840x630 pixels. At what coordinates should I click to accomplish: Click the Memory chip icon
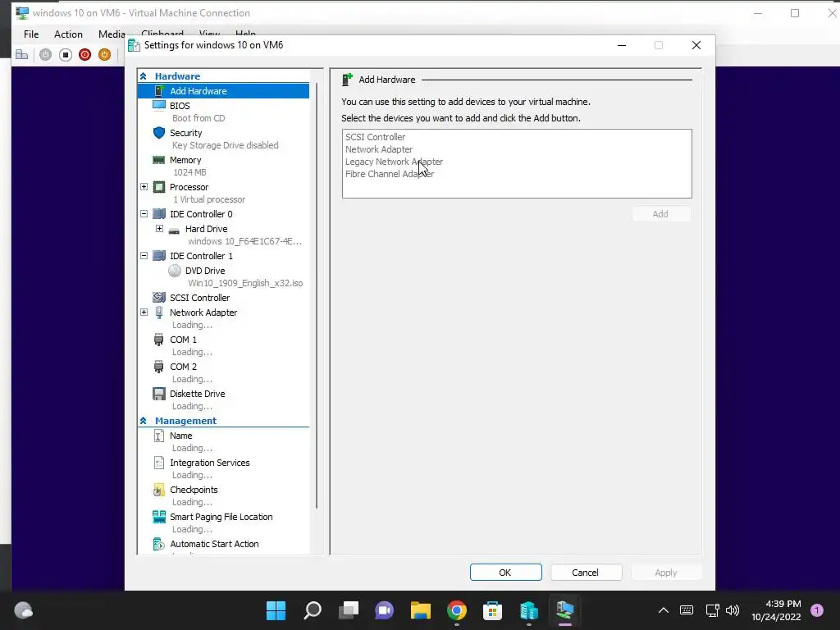[159, 160]
